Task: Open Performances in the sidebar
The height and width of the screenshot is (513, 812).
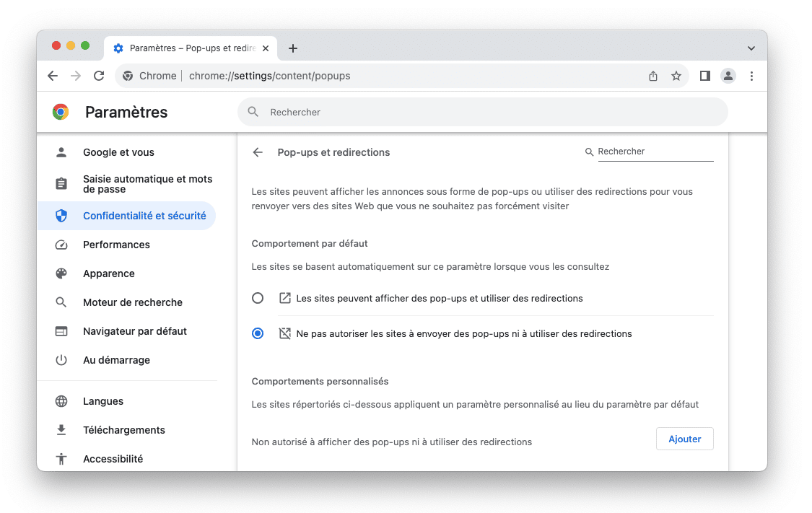Action: point(116,245)
